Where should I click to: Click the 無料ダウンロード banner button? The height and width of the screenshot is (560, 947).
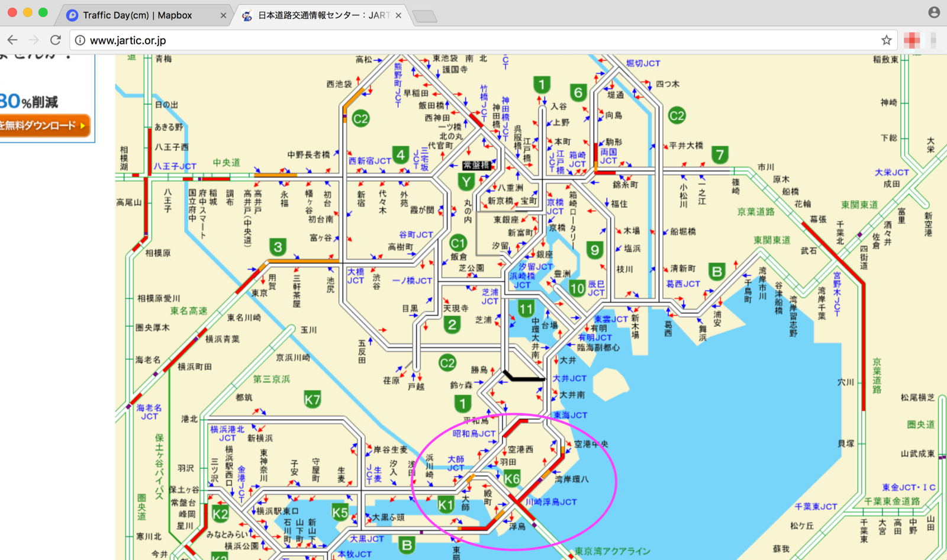pos(44,125)
